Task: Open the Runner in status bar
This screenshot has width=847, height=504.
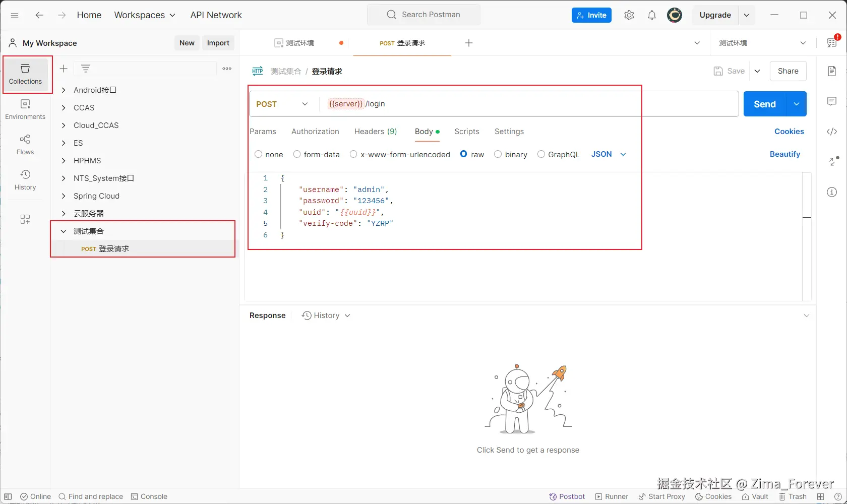Action: pyautogui.click(x=612, y=496)
